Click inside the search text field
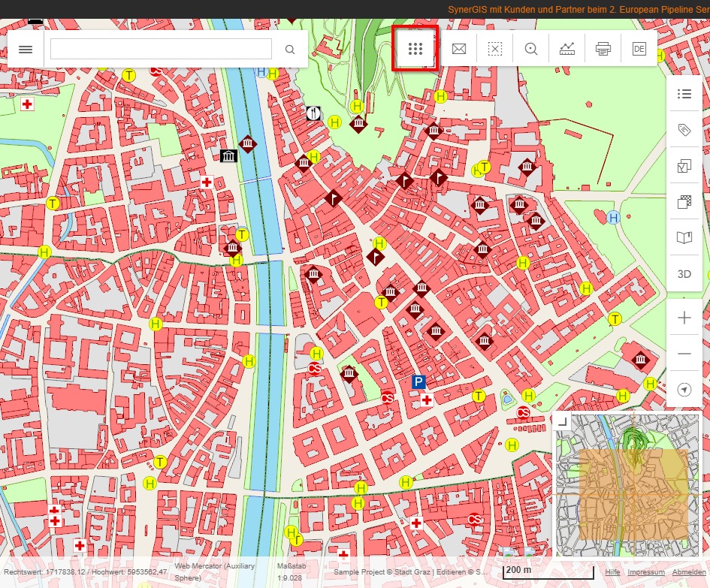Viewport: 710px width, 588px height. (161, 50)
